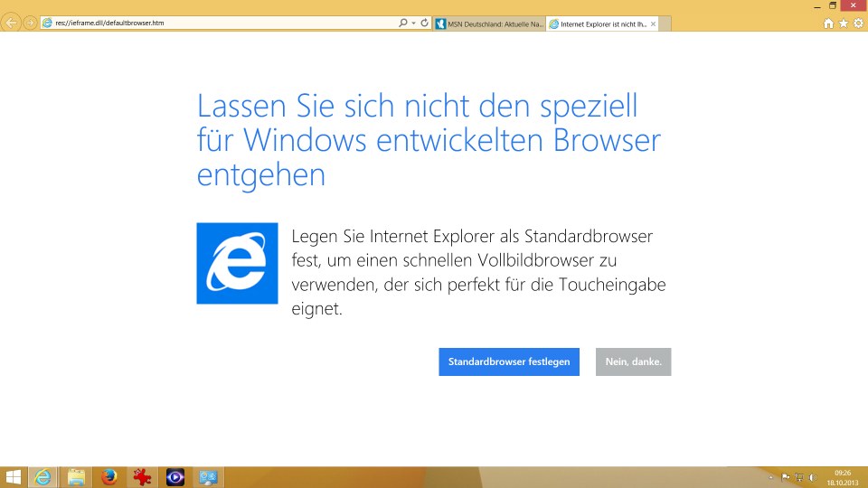Restore down the Internet Explorer window
This screenshot has height=488, width=868.
pos(832,5)
